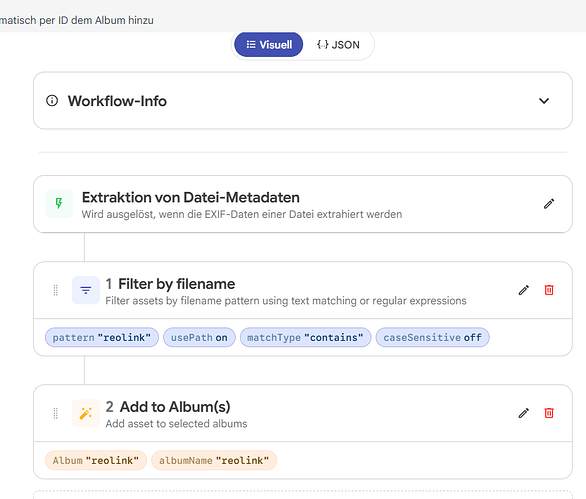The height and width of the screenshot is (499, 586).
Task: Delete the Add to Album(s) step
Action: tap(549, 413)
